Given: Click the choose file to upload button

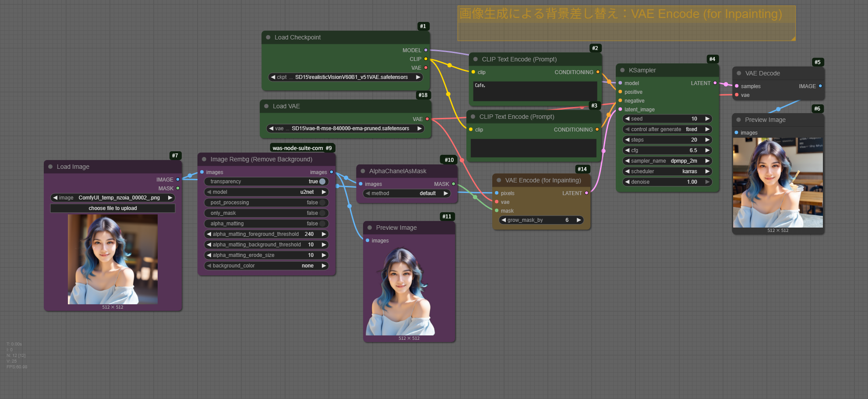Looking at the screenshot, I should (113, 208).
